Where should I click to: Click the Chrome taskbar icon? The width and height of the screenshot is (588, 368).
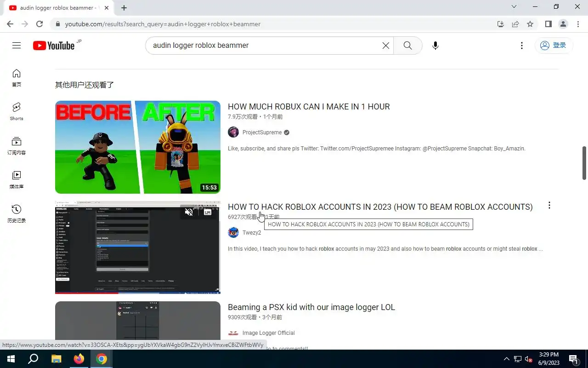click(x=102, y=359)
